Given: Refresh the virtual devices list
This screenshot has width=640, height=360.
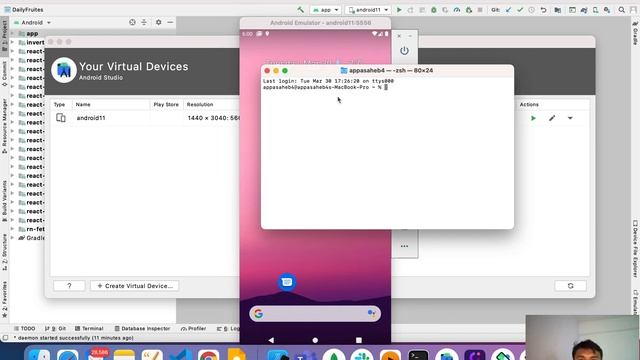Looking at the screenshot, I should 571,286.
